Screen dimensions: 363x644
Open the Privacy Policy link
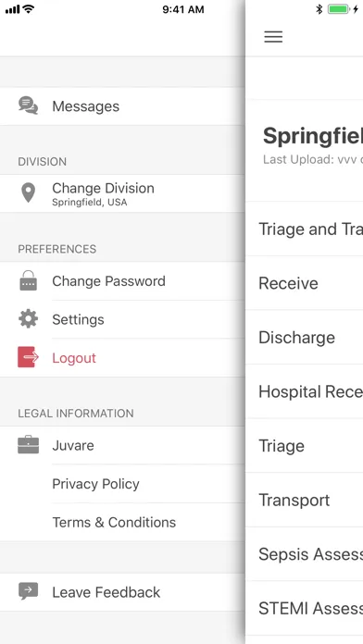(95, 484)
